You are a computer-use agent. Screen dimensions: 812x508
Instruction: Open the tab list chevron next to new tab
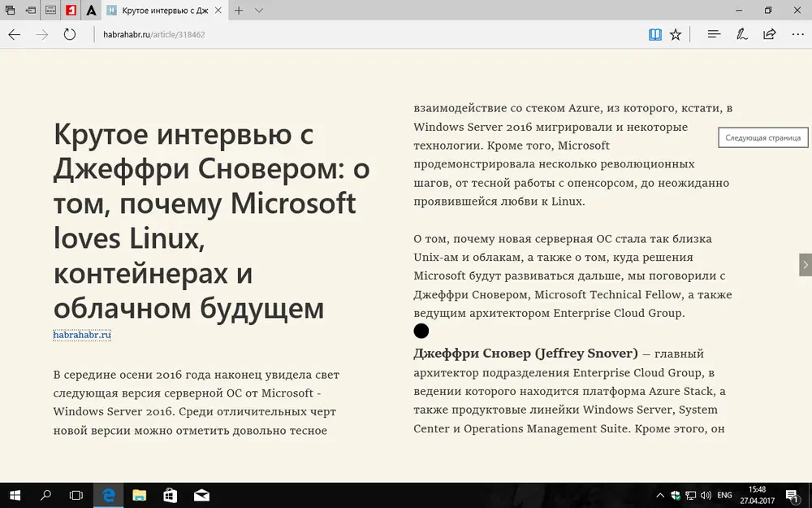point(258,11)
